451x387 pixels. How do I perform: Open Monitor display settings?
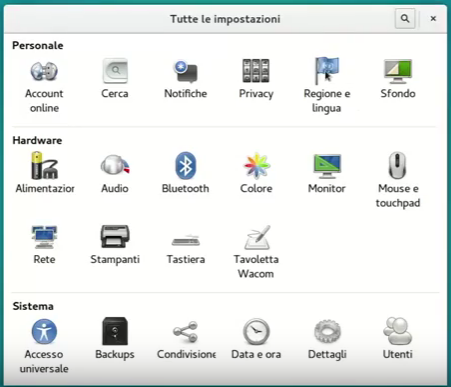click(327, 173)
